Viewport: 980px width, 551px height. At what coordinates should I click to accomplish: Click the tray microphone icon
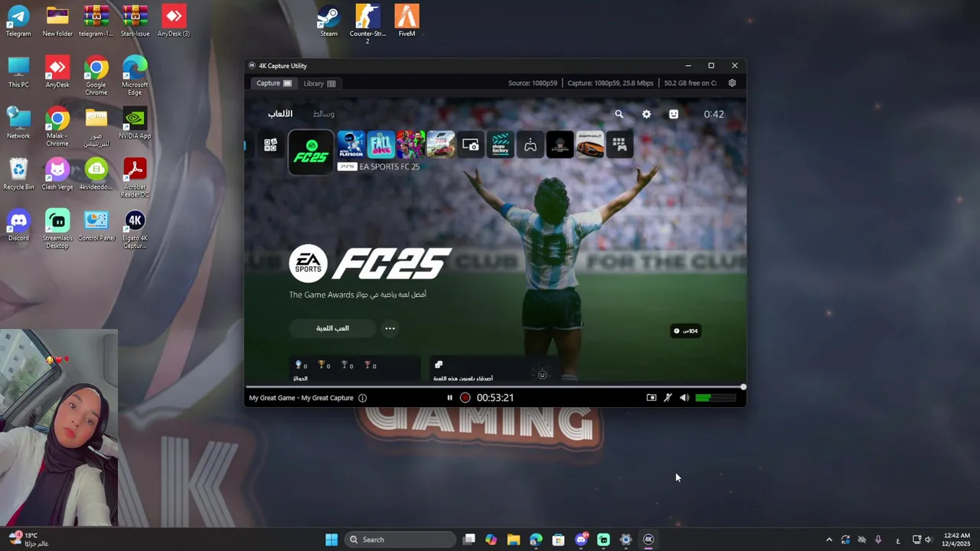pyautogui.click(x=878, y=540)
